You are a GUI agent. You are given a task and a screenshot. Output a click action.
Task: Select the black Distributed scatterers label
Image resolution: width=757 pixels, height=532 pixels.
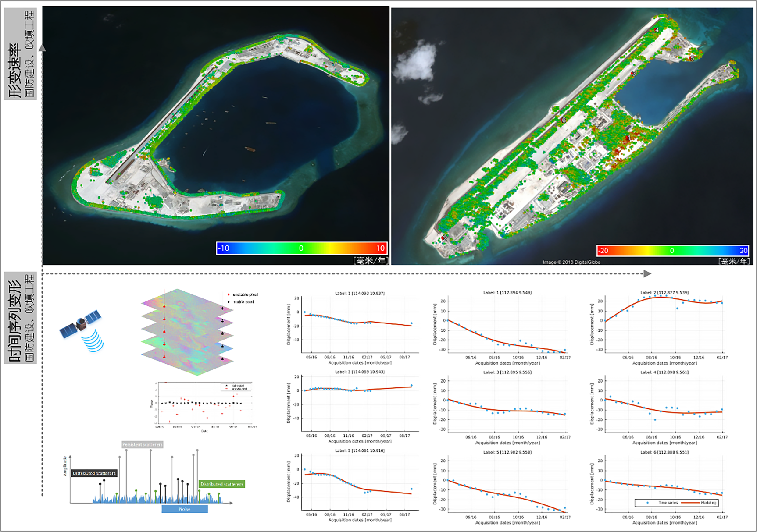(x=94, y=473)
